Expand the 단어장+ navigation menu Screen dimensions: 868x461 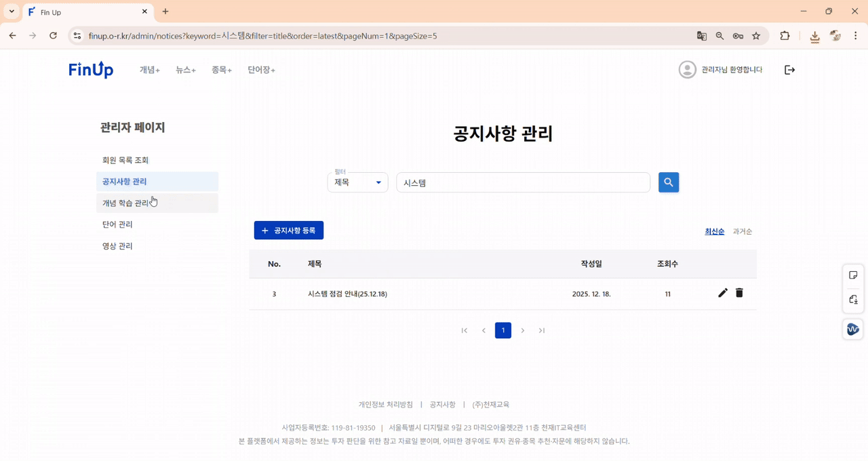[x=261, y=69]
